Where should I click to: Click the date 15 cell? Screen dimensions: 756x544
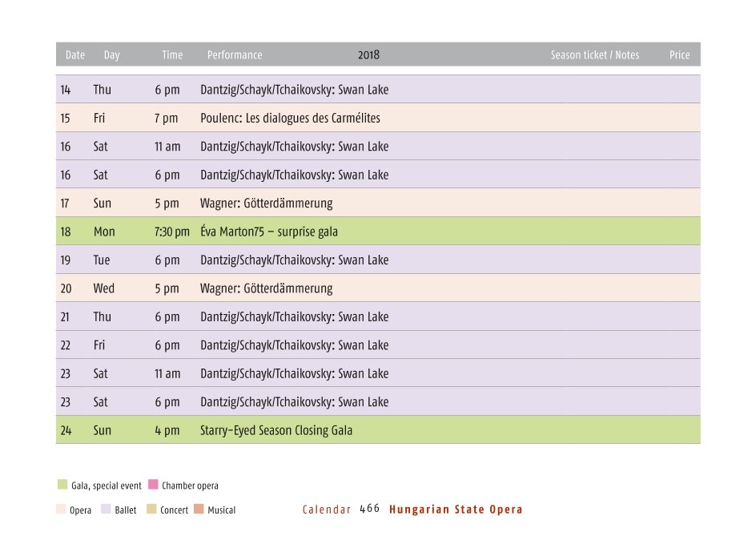(x=65, y=118)
